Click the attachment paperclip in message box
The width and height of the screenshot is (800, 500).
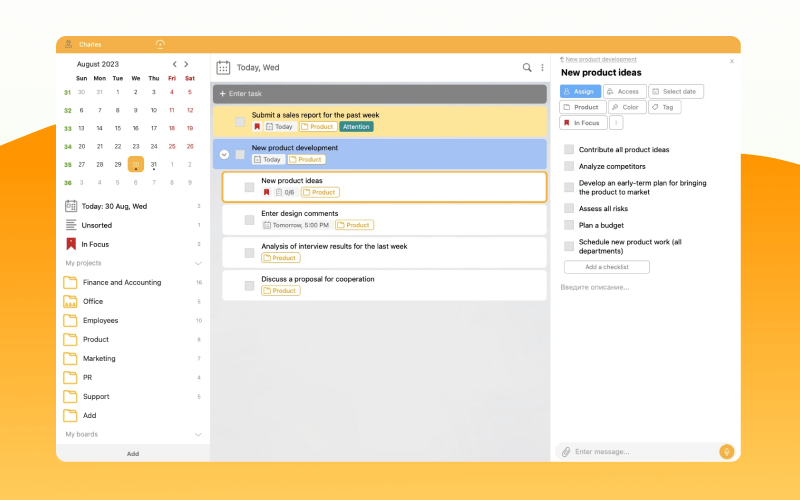tap(566, 452)
